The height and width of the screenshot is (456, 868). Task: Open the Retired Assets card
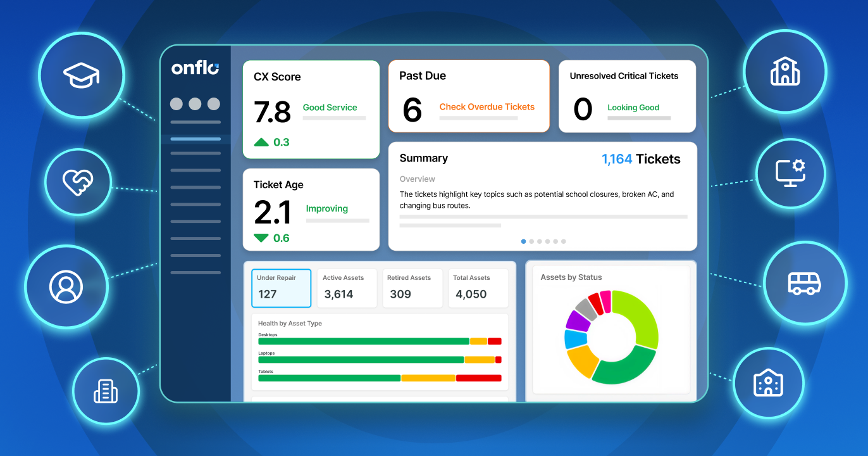pyautogui.click(x=412, y=288)
